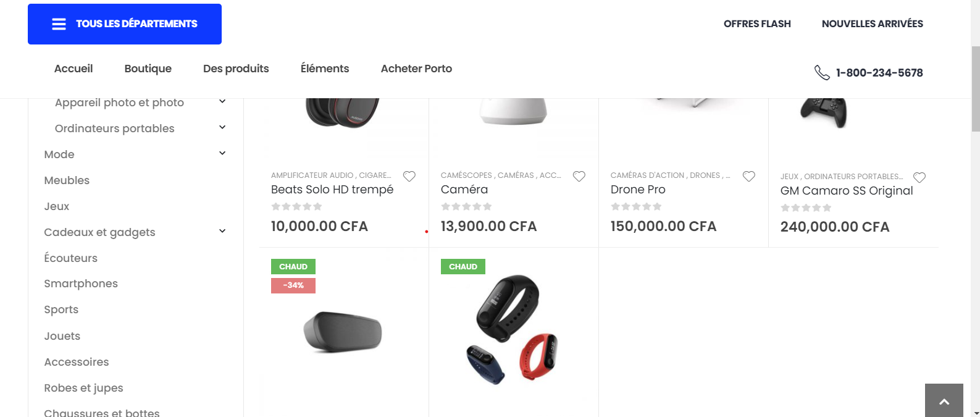Add Beats Solo HD trempé to wishlist
Viewport: 980px width, 417px height.
[409, 176]
